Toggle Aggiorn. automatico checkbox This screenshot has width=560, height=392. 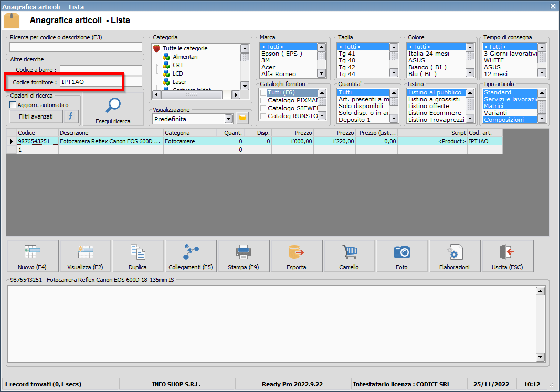pos(13,105)
